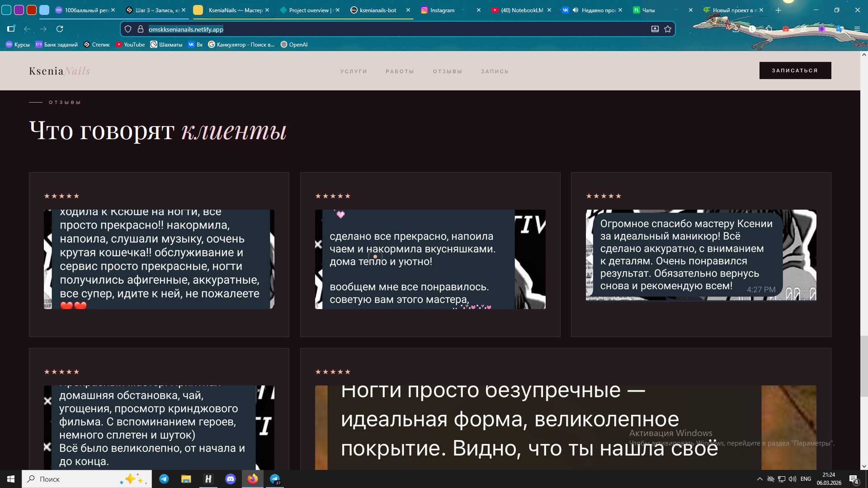Close the ksenianails-bot tab
Screen dimensions: 868x488
click(408, 10)
